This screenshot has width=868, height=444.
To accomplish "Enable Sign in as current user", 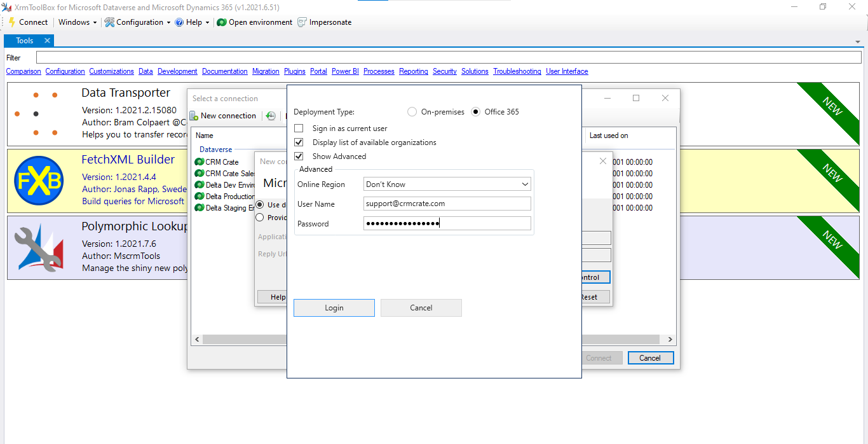I will tap(299, 128).
